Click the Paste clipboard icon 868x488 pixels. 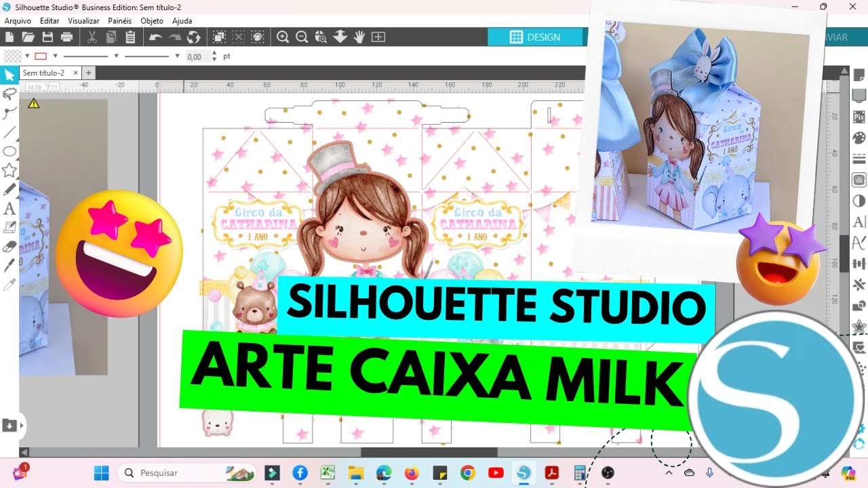pos(131,37)
